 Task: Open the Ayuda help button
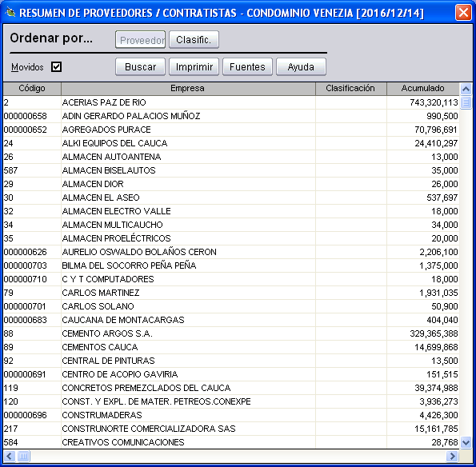click(301, 66)
